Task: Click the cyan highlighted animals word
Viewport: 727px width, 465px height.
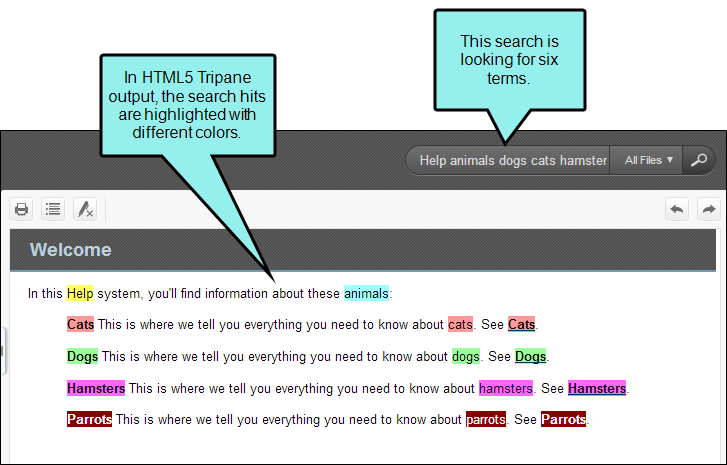Action: coord(366,294)
